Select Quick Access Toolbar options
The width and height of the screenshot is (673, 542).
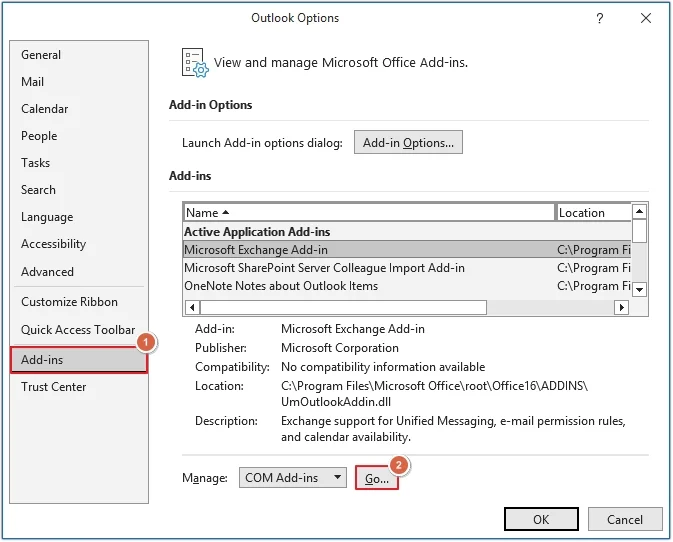[x=78, y=330]
